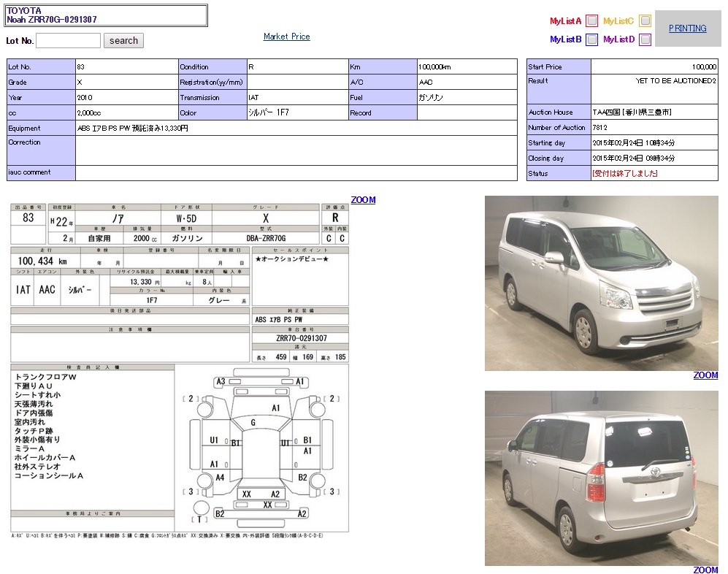728x574 pixels.
Task: Toggle the MyListD checkbox
Action: tap(645, 39)
